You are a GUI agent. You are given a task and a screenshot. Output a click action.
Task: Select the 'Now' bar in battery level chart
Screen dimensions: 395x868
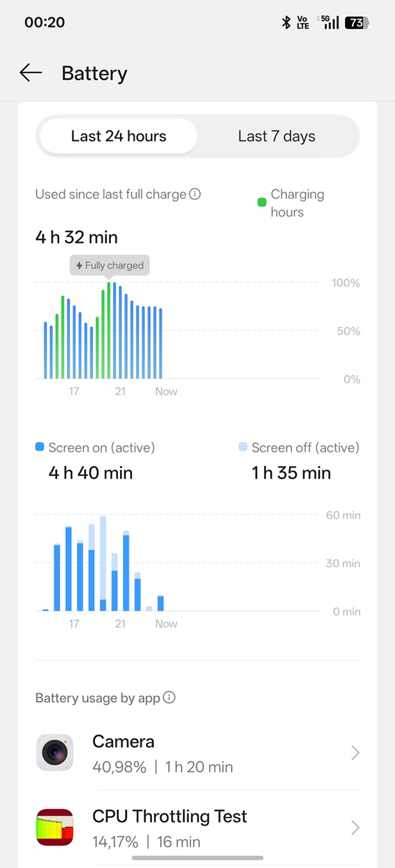pyautogui.click(x=161, y=343)
